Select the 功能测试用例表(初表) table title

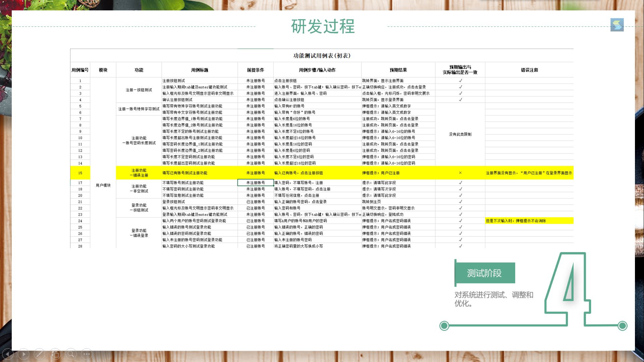click(x=321, y=56)
